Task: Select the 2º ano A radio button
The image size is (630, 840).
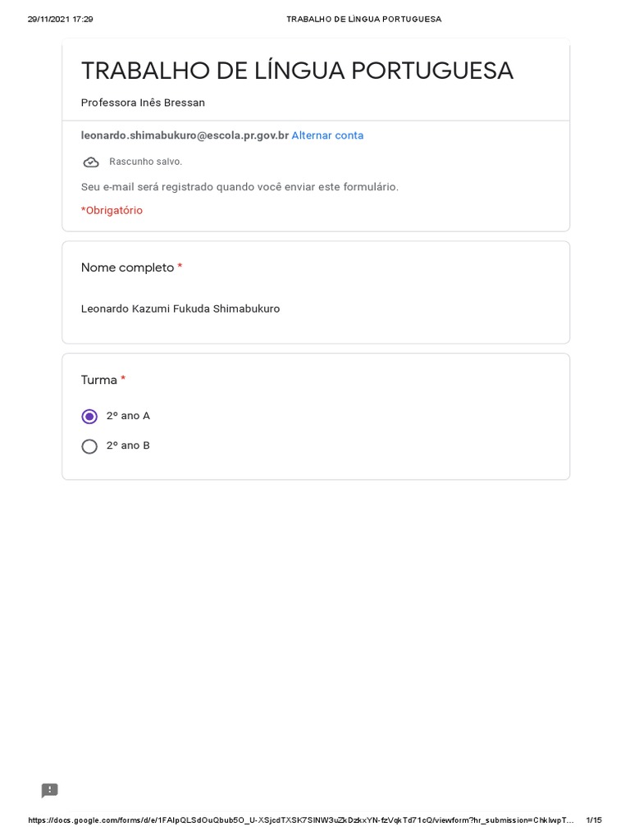Action: pos(89,417)
